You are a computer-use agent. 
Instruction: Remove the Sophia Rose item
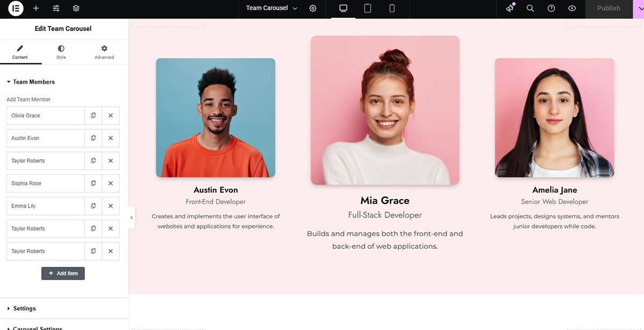click(111, 183)
